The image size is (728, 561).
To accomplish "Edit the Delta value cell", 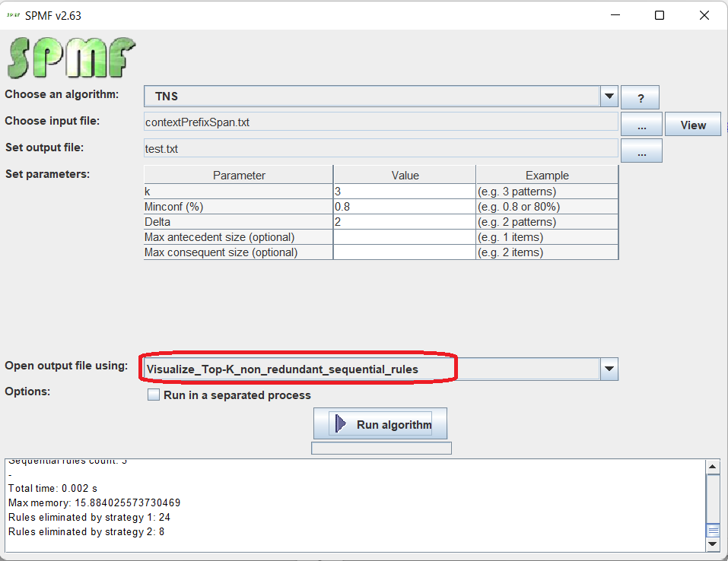I will pos(404,222).
